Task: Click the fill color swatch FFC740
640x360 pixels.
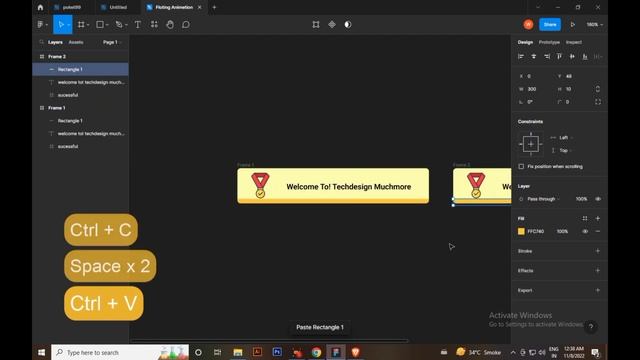Action: coord(521,231)
